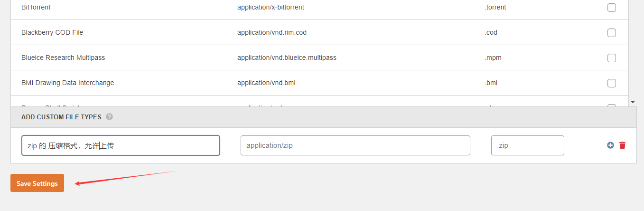
Task: Click the .torrent extension text
Action: pos(495,8)
